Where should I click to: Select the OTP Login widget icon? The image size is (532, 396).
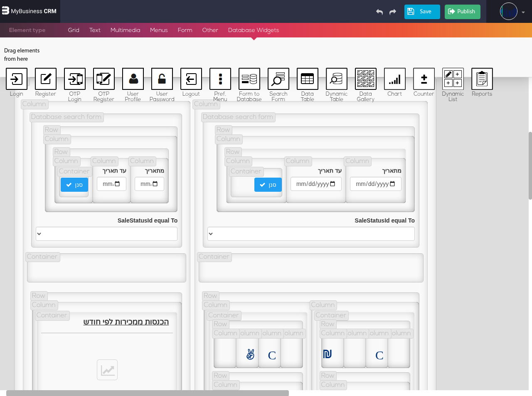point(75,79)
